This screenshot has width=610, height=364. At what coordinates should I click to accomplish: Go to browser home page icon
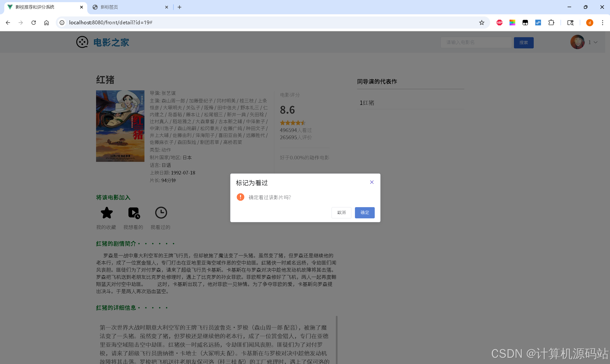46,23
